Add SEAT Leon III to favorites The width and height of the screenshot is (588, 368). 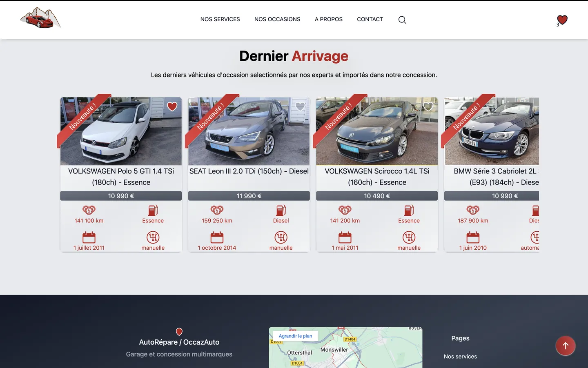[300, 106]
